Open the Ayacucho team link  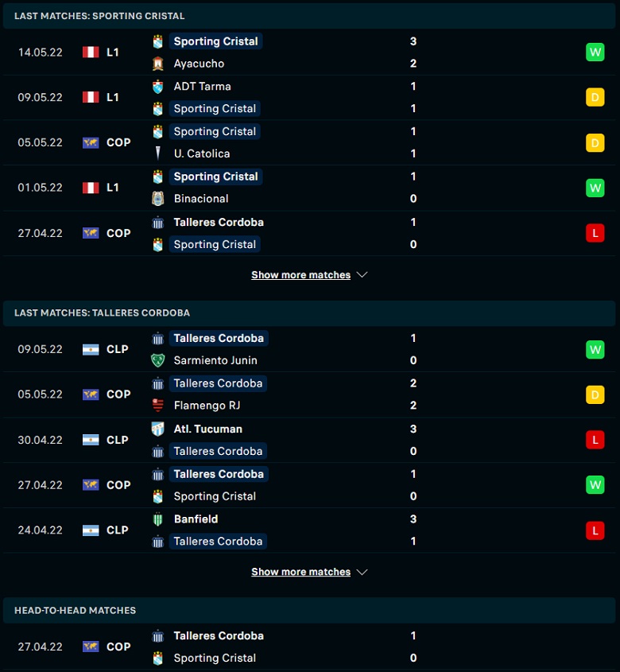pyautogui.click(x=199, y=64)
